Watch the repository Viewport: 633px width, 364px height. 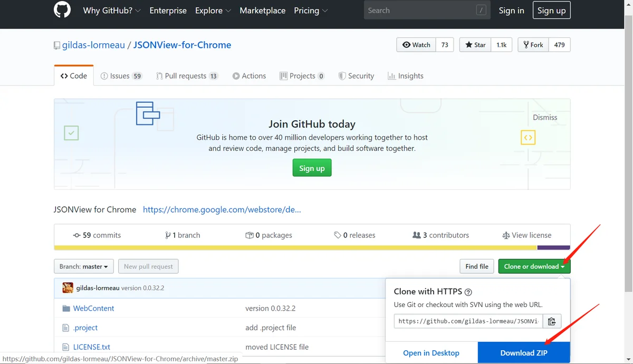[x=416, y=45]
